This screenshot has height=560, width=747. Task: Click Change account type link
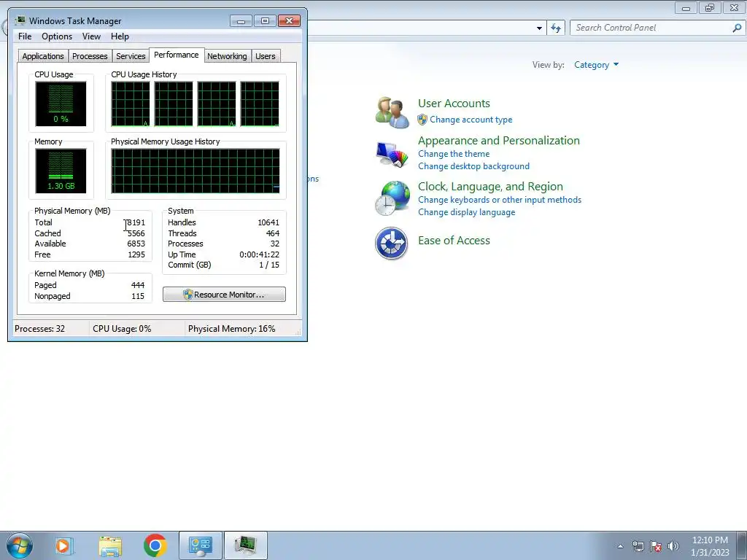point(471,120)
